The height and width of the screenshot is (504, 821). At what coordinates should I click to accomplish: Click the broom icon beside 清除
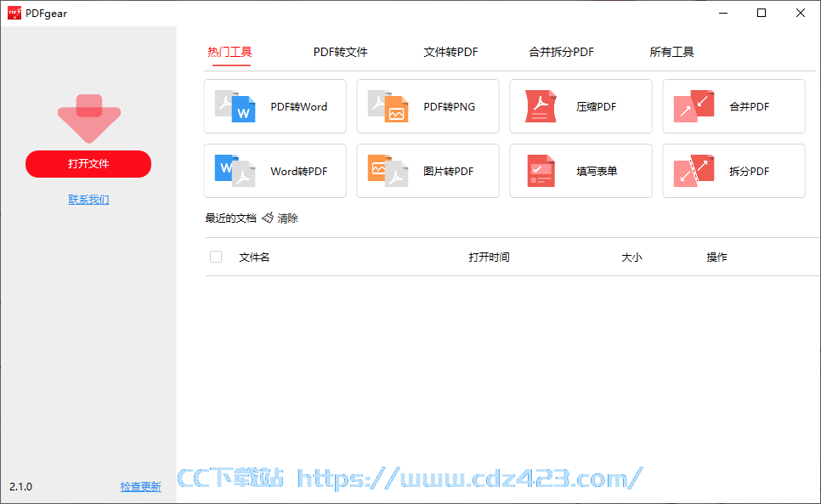click(x=268, y=218)
